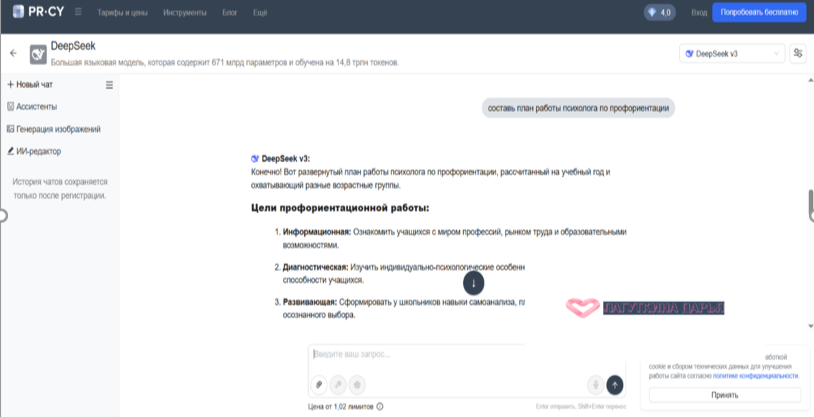Open the Инструменты menu
Screen dimensions: 814x417
tap(185, 12)
